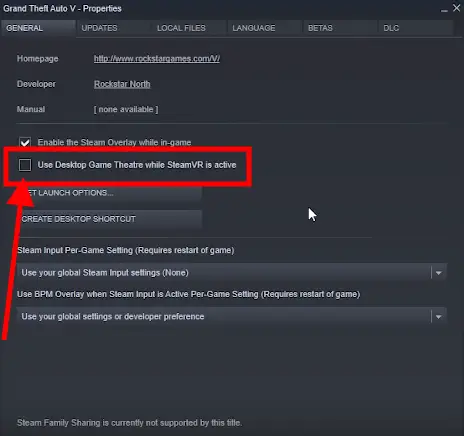
Task: Open the LOCAL FILES tab
Action: tap(189, 28)
